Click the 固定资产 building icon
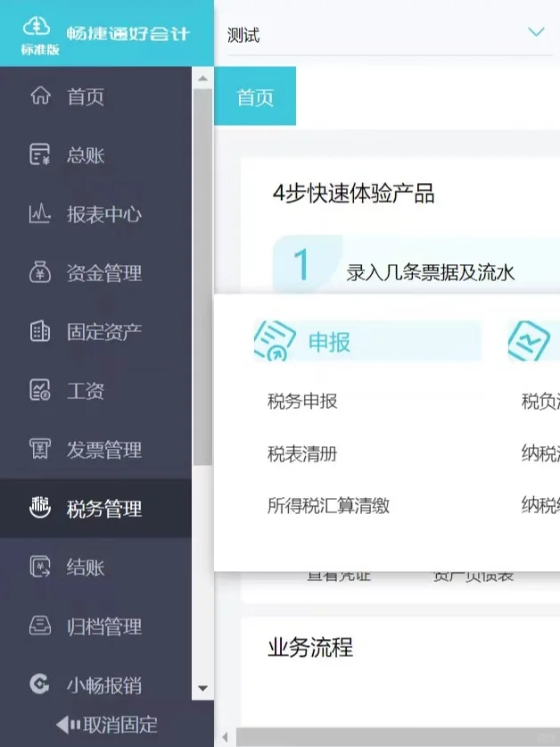 click(x=40, y=332)
